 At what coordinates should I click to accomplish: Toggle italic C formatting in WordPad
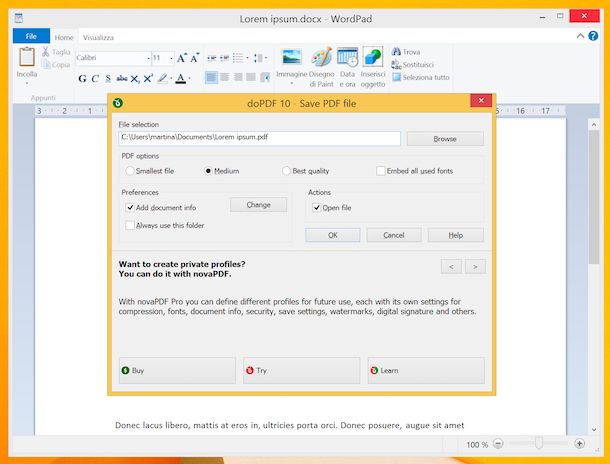(95, 79)
